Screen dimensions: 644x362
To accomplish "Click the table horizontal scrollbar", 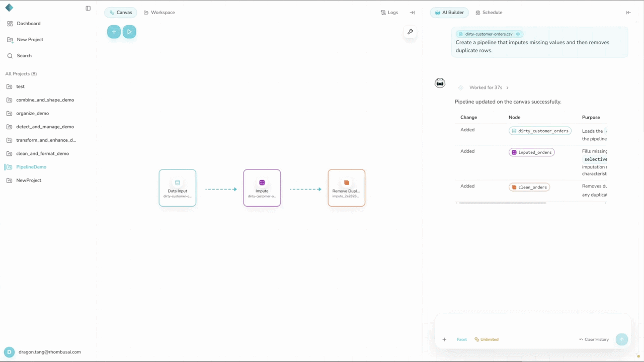I will point(503,203).
